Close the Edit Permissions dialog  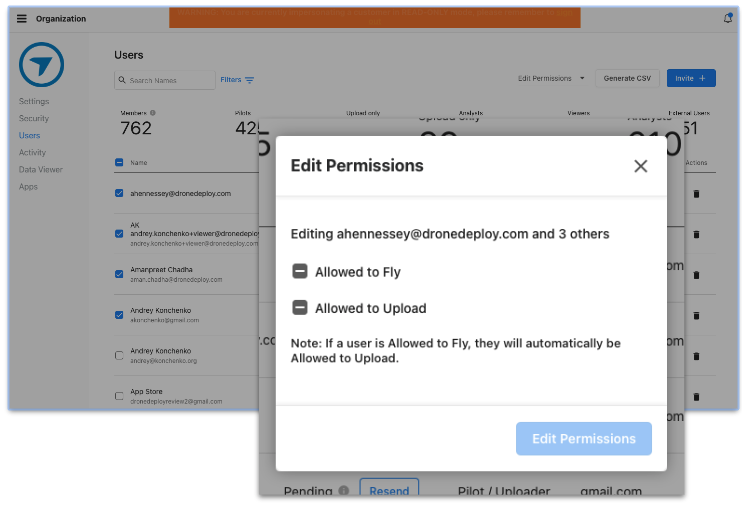pos(641,166)
